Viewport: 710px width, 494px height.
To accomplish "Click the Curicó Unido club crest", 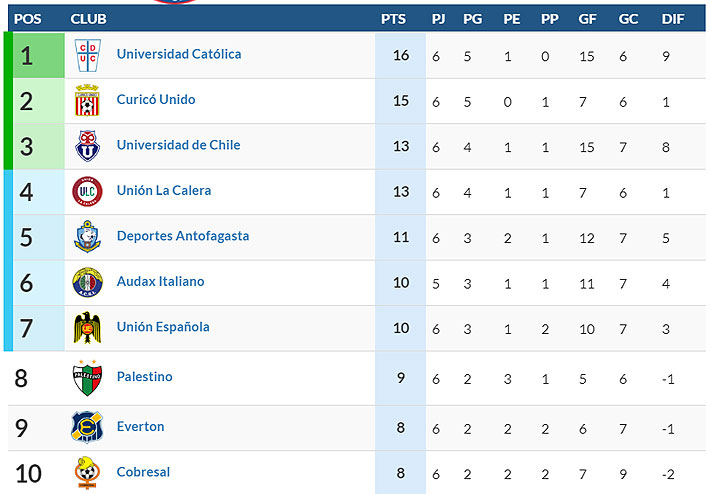I will [x=87, y=101].
